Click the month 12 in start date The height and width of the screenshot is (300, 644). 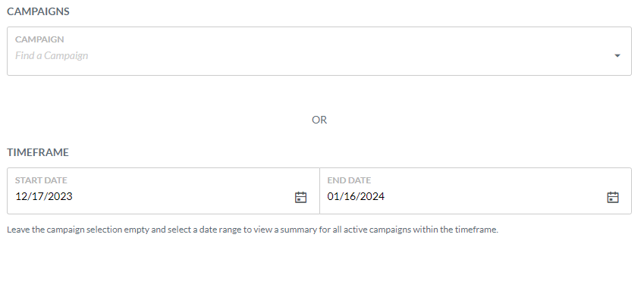click(x=21, y=196)
